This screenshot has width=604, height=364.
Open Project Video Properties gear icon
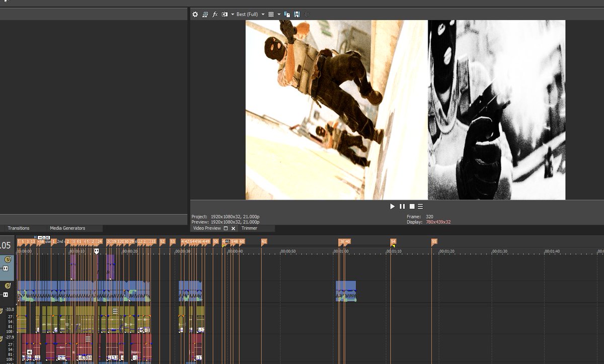(x=195, y=15)
